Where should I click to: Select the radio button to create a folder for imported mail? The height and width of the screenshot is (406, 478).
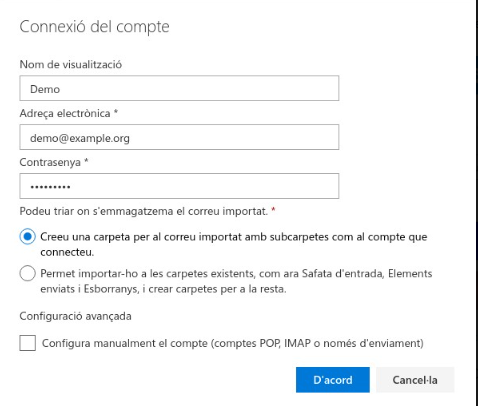pos(27,237)
